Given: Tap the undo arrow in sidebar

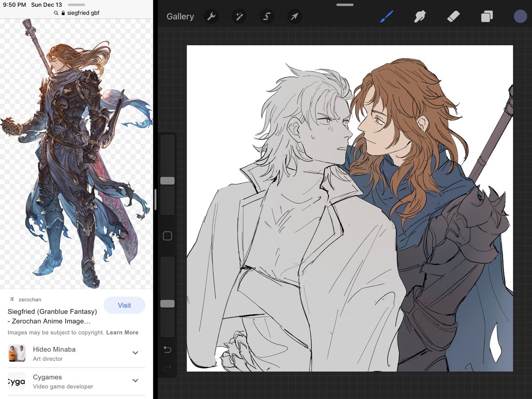Looking at the screenshot, I should (x=167, y=350).
